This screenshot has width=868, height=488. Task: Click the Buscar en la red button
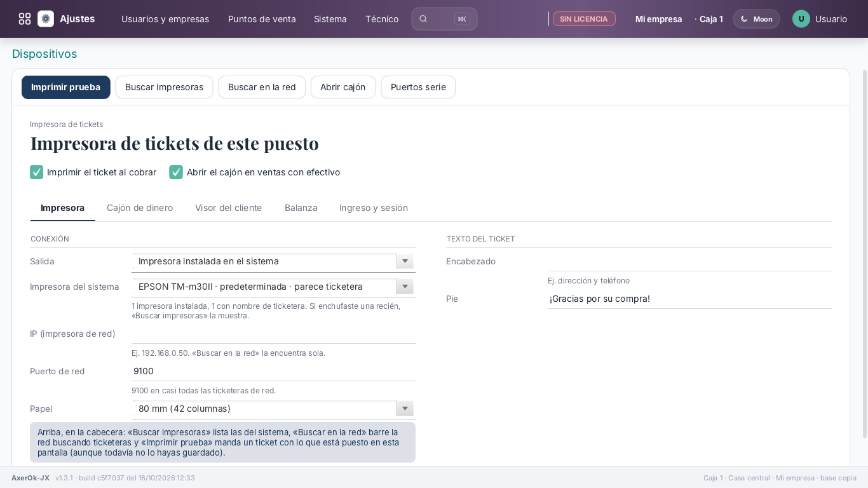(x=262, y=87)
